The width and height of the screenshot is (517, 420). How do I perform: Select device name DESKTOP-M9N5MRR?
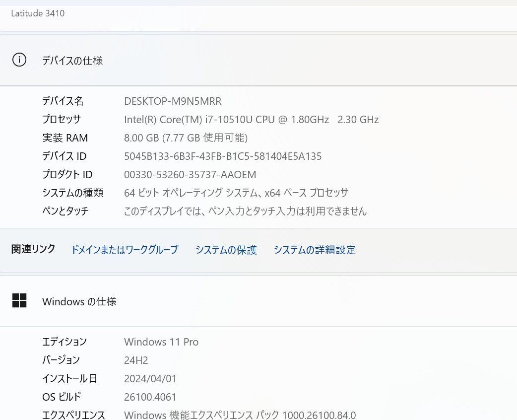[x=173, y=101]
